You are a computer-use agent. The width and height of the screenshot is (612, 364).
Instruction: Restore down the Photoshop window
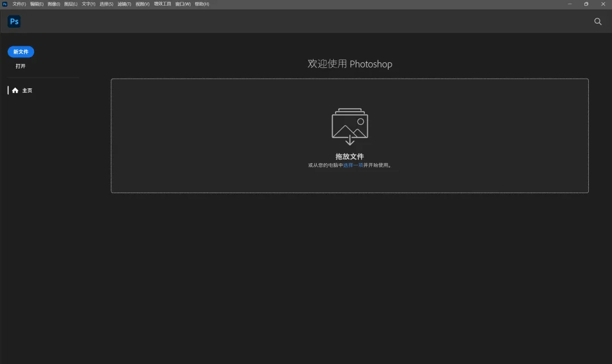coord(586,4)
